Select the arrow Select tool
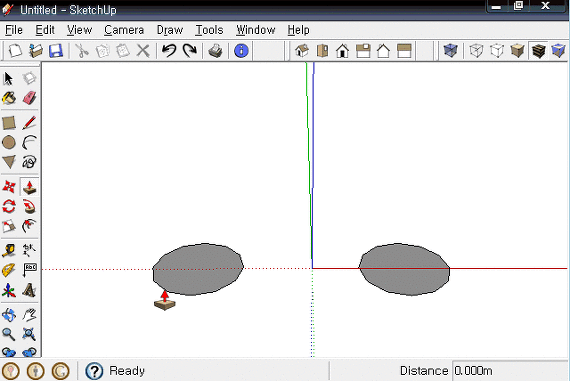Image resolution: width=570 pixels, height=381 pixels. tap(8, 78)
